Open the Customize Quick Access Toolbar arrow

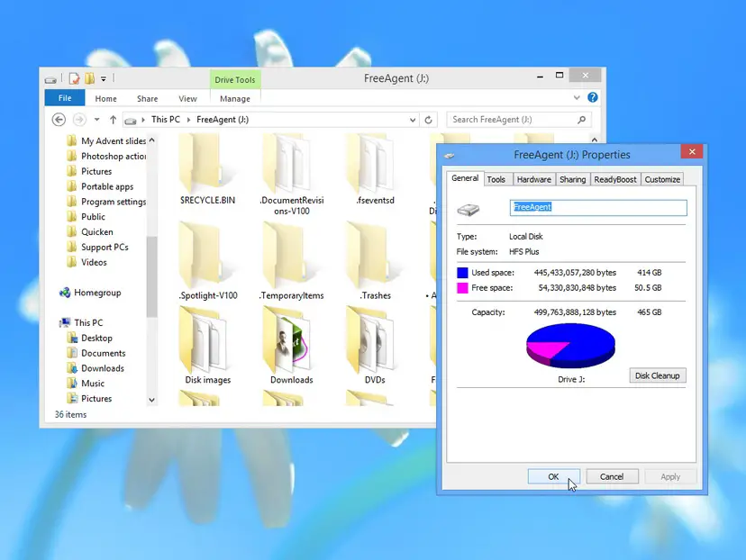(x=104, y=79)
